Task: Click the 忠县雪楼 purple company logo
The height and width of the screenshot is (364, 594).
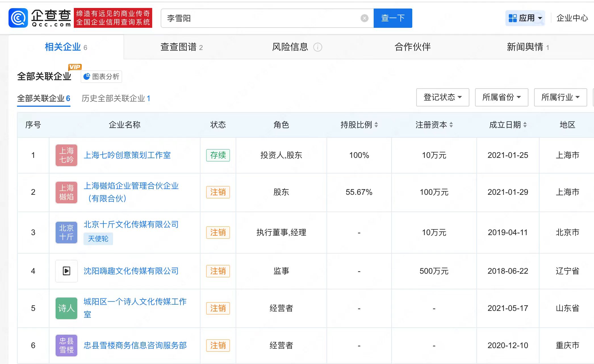Action: tap(66, 346)
